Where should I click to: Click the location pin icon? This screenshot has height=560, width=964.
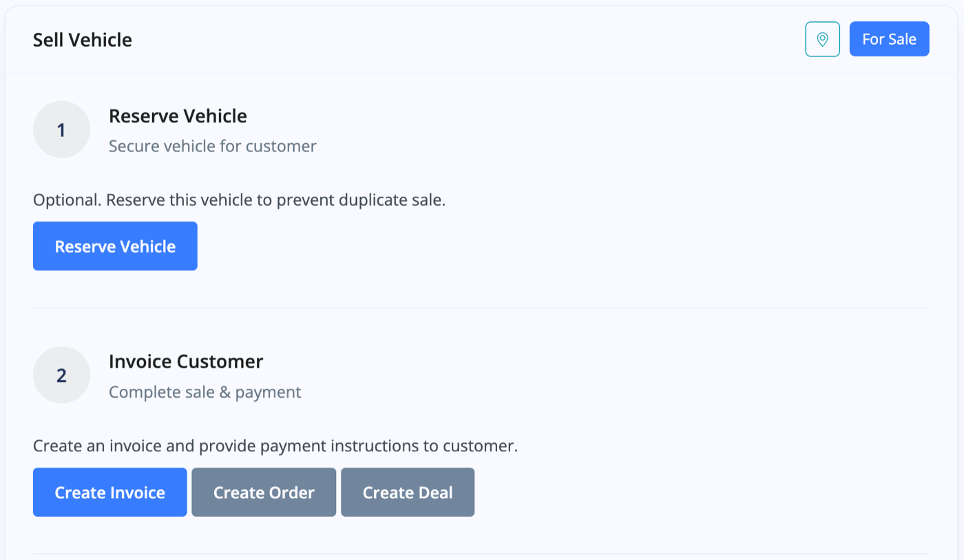[822, 39]
